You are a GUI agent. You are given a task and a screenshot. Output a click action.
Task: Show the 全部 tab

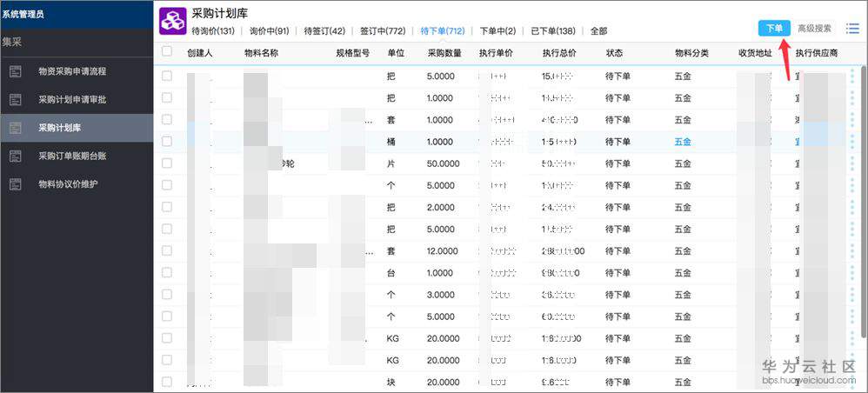[598, 31]
